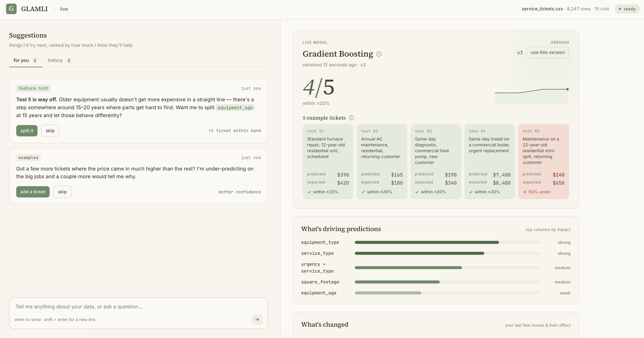644x338 pixels.
Task: Open test 05 mini-split ticket card
Action: point(543,161)
